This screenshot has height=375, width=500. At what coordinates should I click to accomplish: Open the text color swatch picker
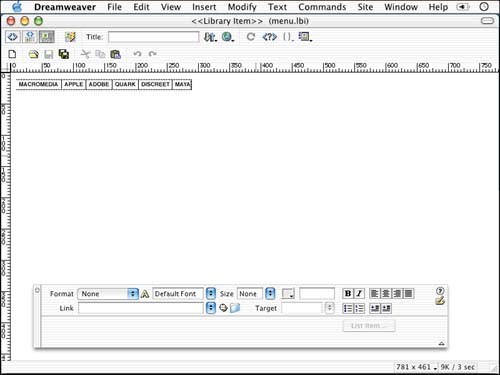[x=288, y=294]
